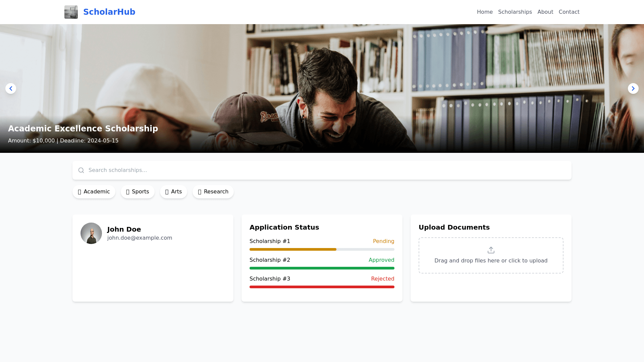Image resolution: width=644 pixels, height=362 pixels.
Task: Filter by the Sports category
Action: [x=138, y=192]
